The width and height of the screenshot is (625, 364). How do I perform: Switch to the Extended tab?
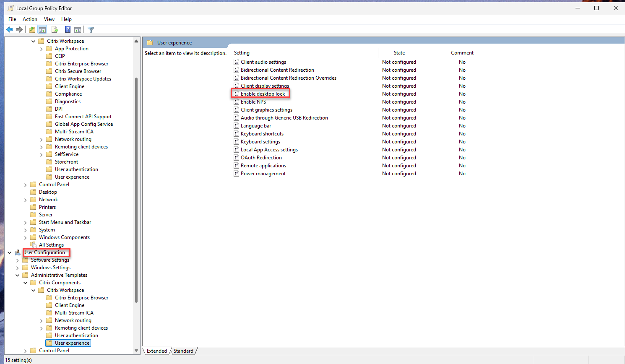tap(157, 351)
